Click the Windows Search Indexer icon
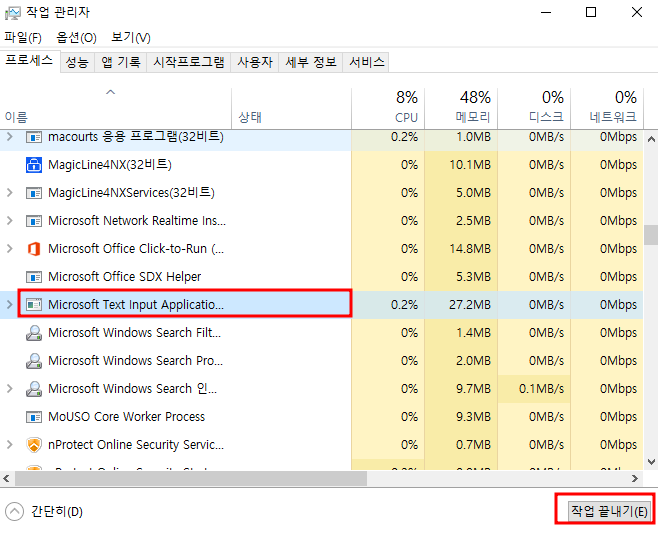Screen dimensions: 658x533 [x=34, y=389]
